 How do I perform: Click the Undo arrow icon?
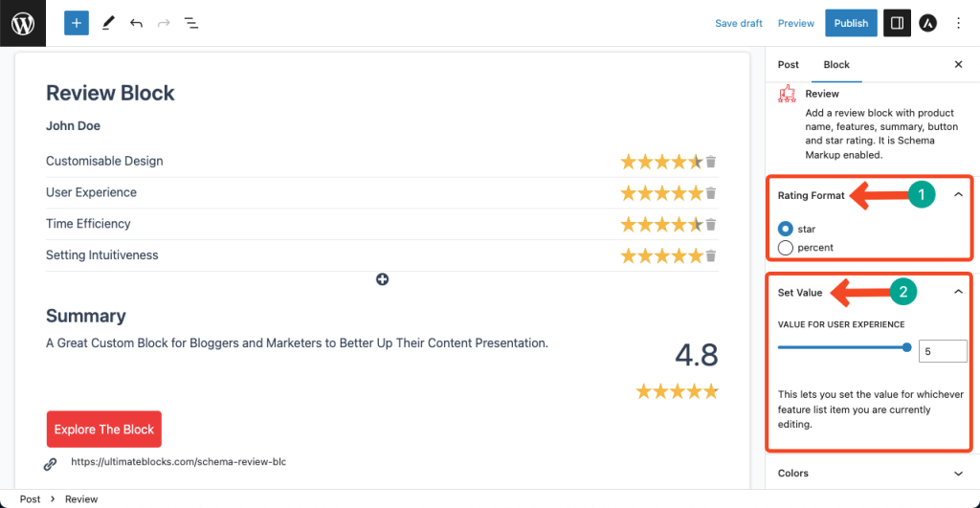click(x=136, y=23)
